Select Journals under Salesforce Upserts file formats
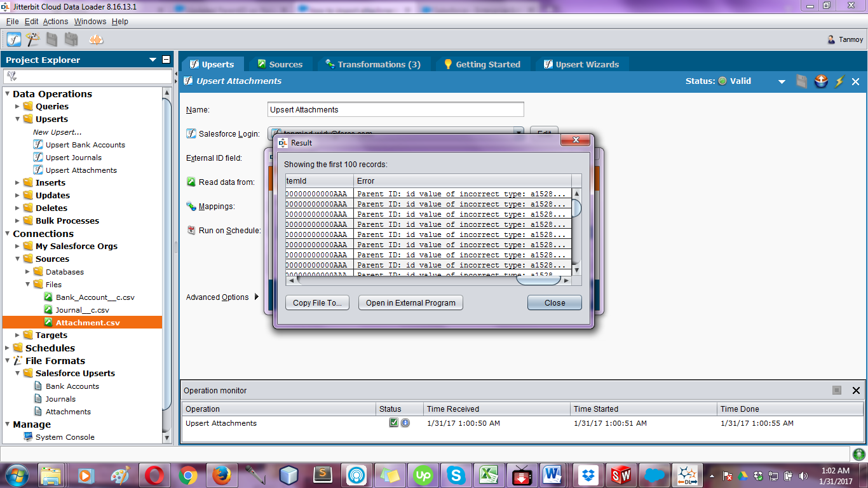This screenshot has width=868, height=488. tap(60, 398)
